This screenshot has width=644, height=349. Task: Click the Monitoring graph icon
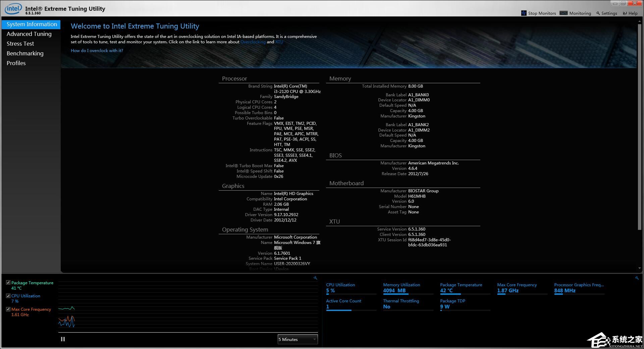(x=563, y=13)
